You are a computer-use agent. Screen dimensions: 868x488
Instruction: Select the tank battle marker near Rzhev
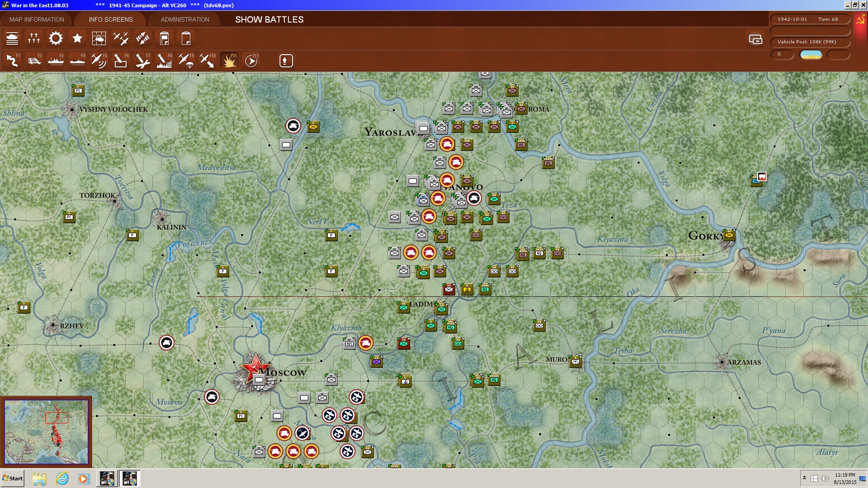(x=166, y=343)
